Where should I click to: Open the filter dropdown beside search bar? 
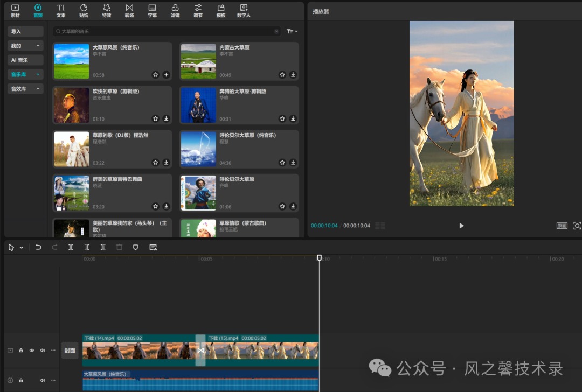(x=292, y=31)
